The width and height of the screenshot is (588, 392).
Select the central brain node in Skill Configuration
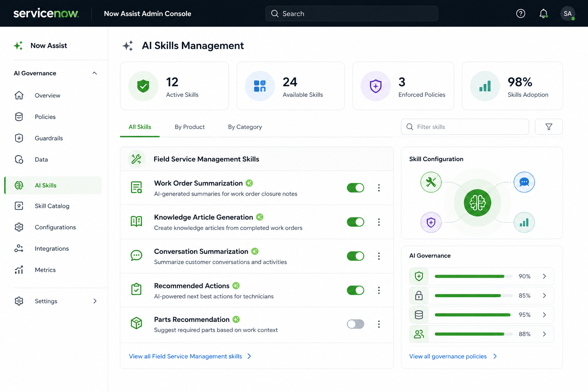(x=477, y=203)
